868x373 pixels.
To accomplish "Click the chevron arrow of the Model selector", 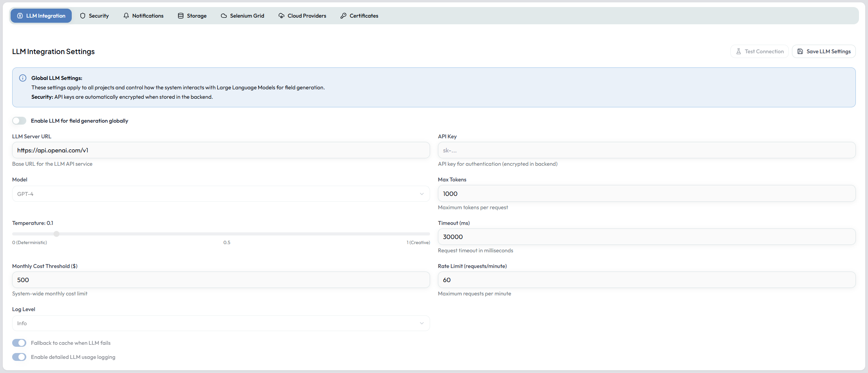I will 422,194.
